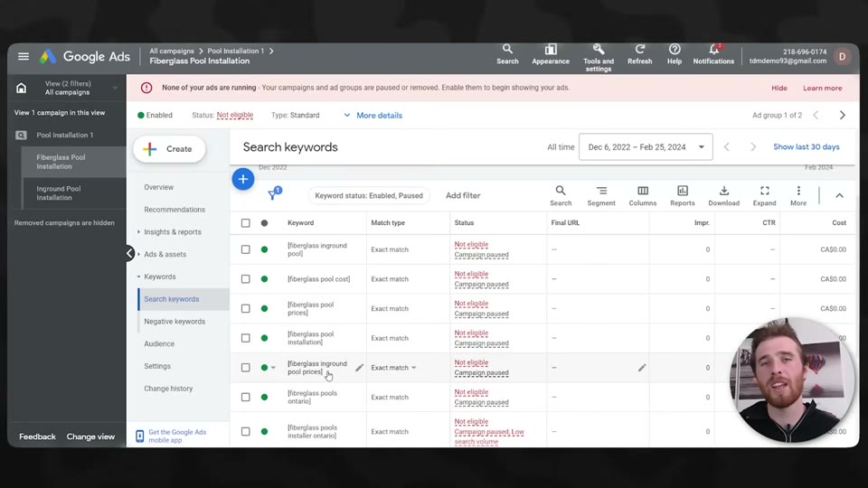Change status of fiberglass inground pool prices
Screen dimensions: 868x488
coord(268,368)
